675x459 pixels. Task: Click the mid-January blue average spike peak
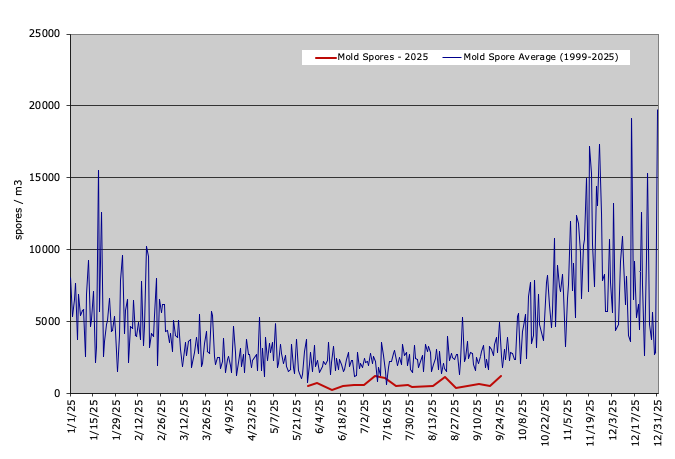point(98,171)
